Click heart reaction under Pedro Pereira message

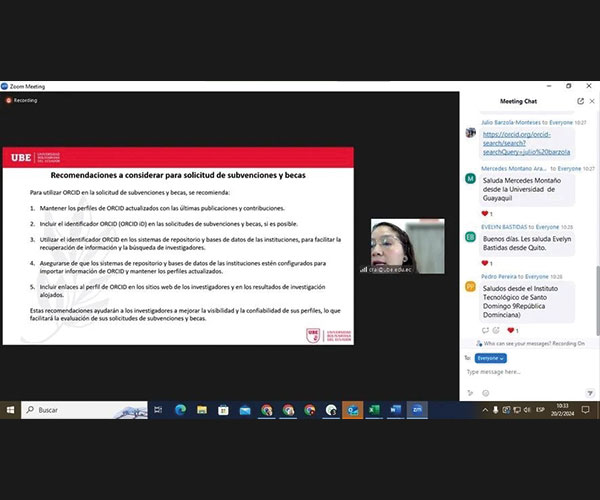pos(513,331)
